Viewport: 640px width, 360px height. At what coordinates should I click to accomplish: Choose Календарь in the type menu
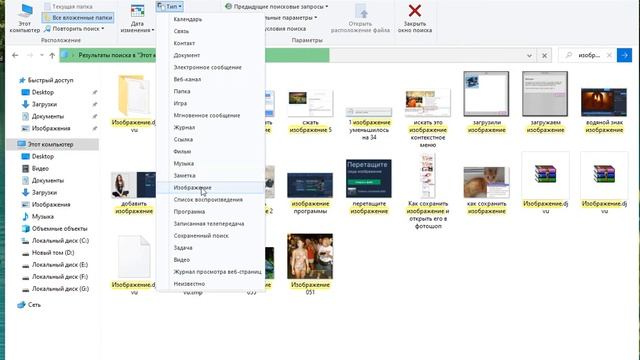pos(211,19)
